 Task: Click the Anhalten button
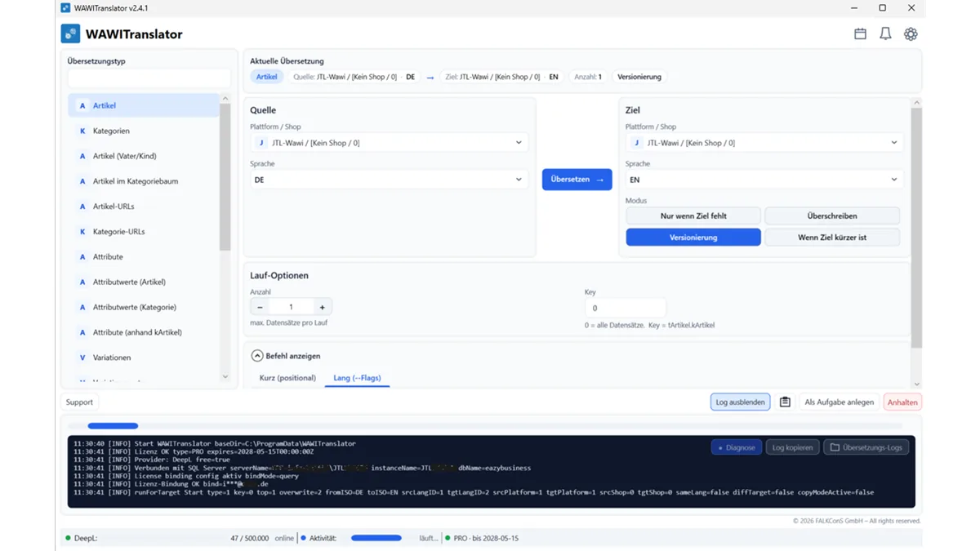(902, 402)
